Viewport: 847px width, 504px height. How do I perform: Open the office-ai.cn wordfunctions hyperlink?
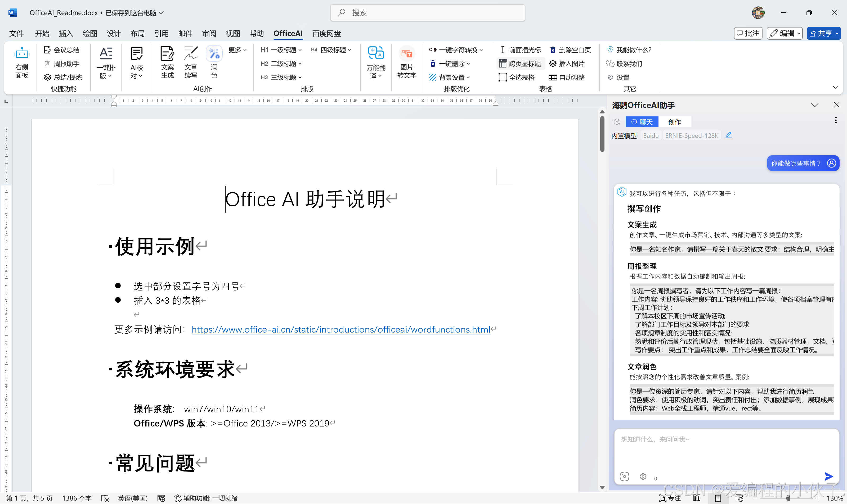pos(340,329)
